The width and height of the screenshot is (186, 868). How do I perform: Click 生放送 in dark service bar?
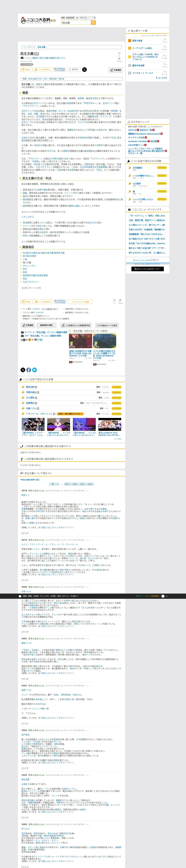[x=36, y=596]
